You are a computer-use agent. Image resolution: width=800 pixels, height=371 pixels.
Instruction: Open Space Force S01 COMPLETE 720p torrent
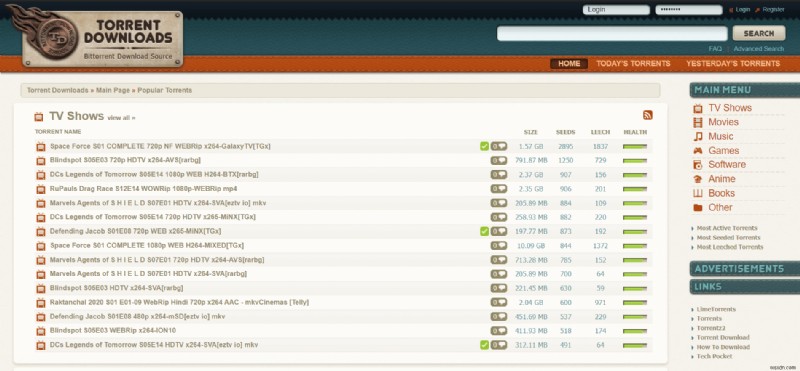coord(160,146)
